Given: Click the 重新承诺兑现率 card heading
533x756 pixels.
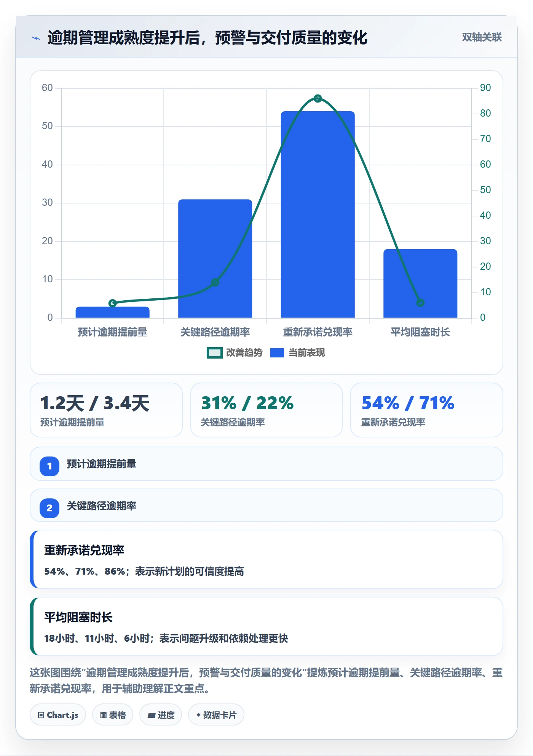Looking at the screenshot, I should pyautogui.click(x=84, y=550).
